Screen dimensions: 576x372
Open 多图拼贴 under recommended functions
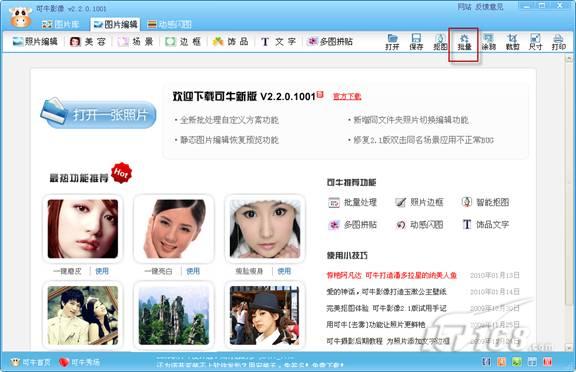[352, 225]
